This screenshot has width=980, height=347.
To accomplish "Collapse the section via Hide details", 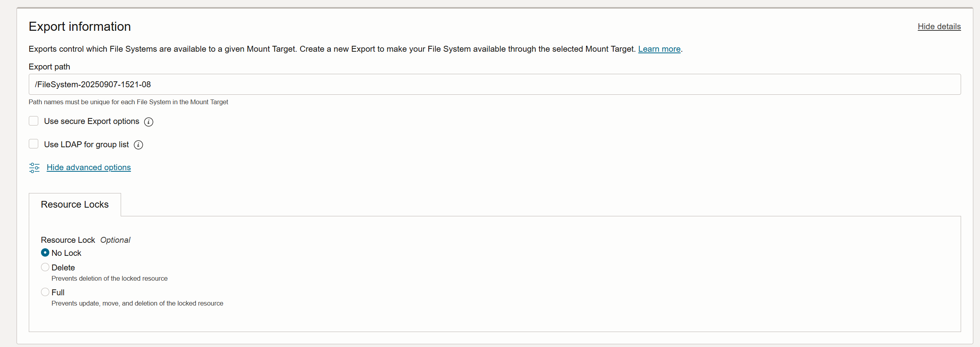I will coord(939,26).
